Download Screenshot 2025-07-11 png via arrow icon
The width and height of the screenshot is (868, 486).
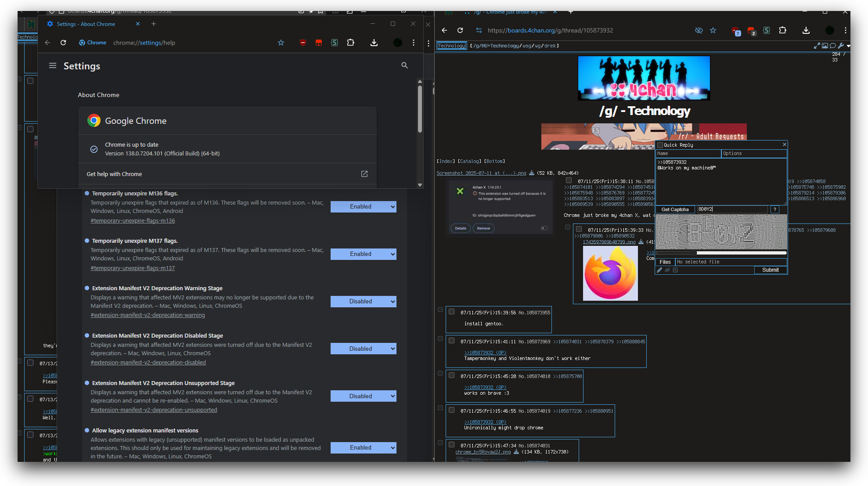(532, 173)
